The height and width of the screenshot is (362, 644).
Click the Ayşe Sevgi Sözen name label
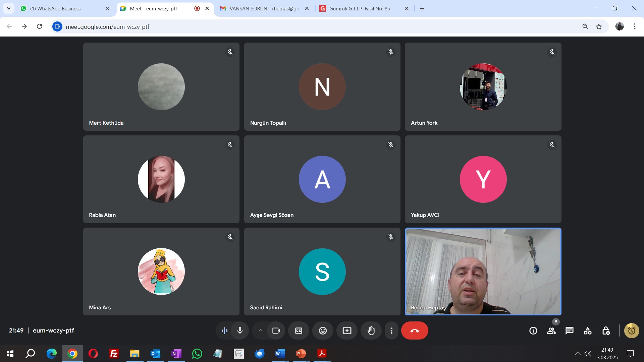pyautogui.click(x=272, y=215)
